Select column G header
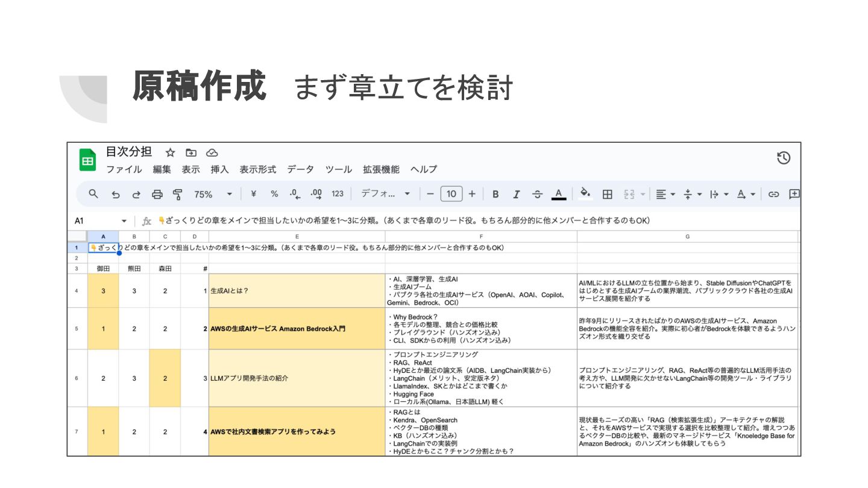This screenshot has height=488, width=868. (687, 237)
